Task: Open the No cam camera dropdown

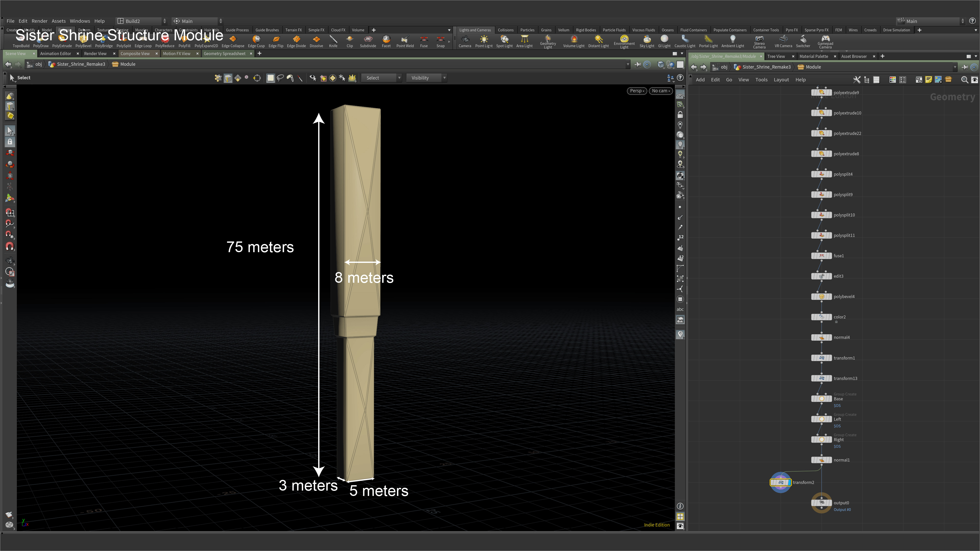Action: pos(660,91)
